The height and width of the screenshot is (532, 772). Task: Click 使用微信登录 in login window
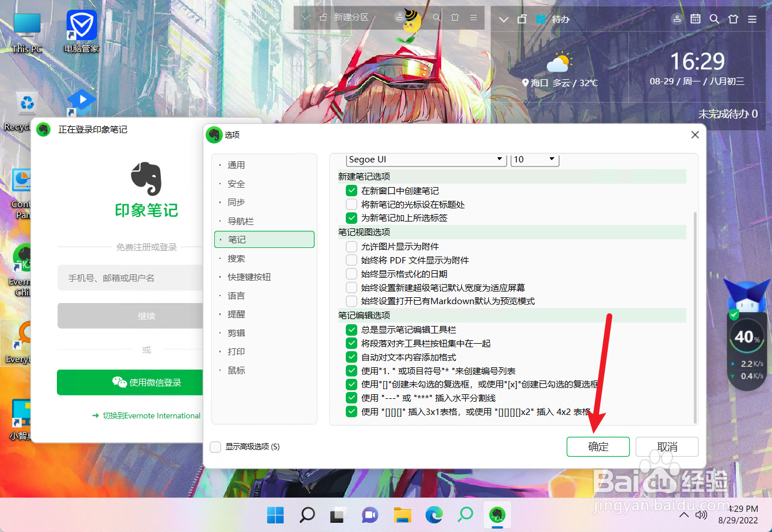(x=130, y=383)
